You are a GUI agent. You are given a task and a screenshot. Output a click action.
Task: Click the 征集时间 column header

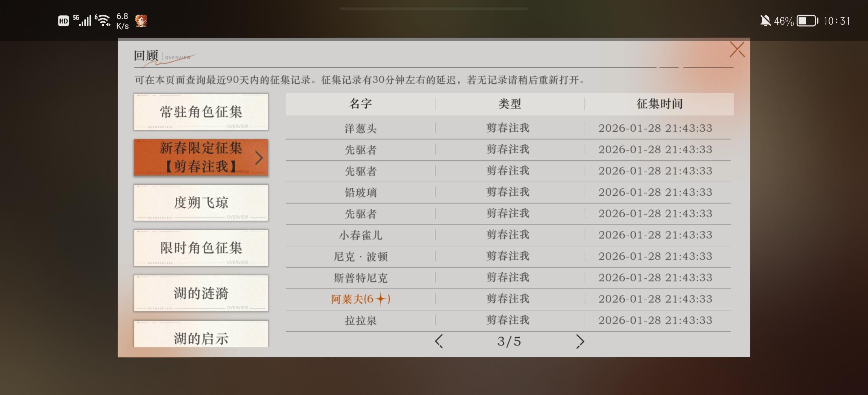659,104
